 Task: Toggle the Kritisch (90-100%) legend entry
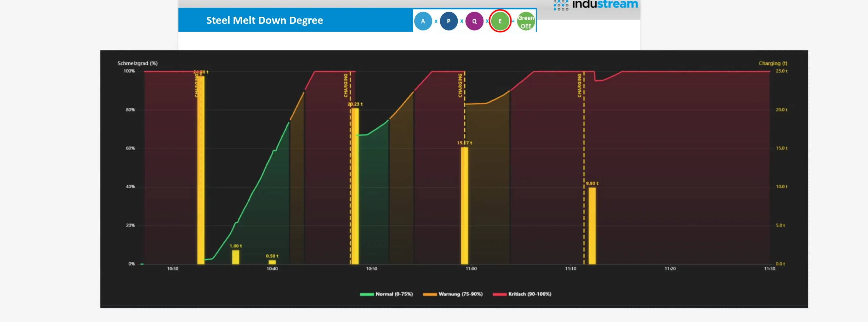coord(530,294)
